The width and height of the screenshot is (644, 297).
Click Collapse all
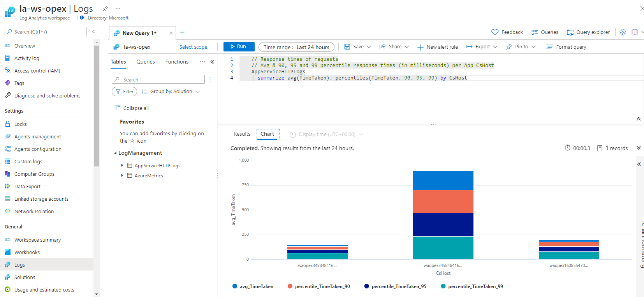132,108
